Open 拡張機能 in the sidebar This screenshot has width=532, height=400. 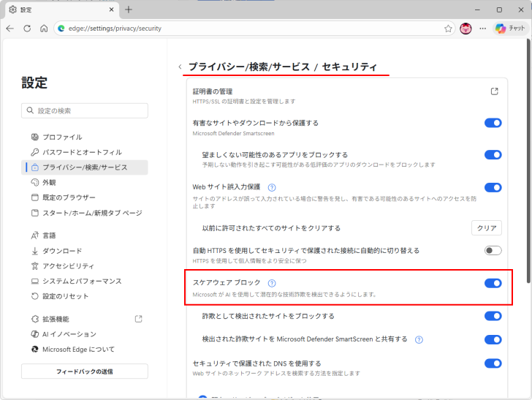[x=85, y=319]
